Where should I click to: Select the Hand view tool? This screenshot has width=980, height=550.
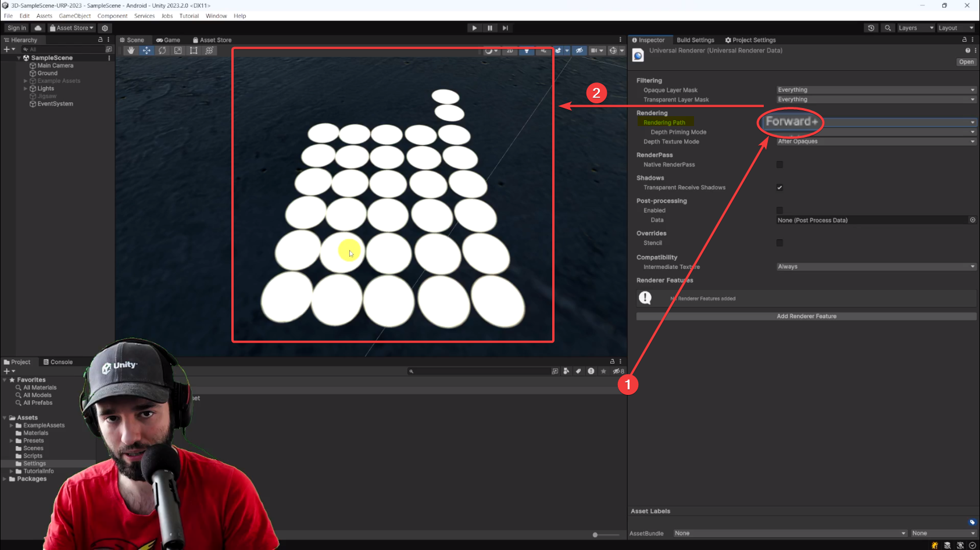pos(131,51)
